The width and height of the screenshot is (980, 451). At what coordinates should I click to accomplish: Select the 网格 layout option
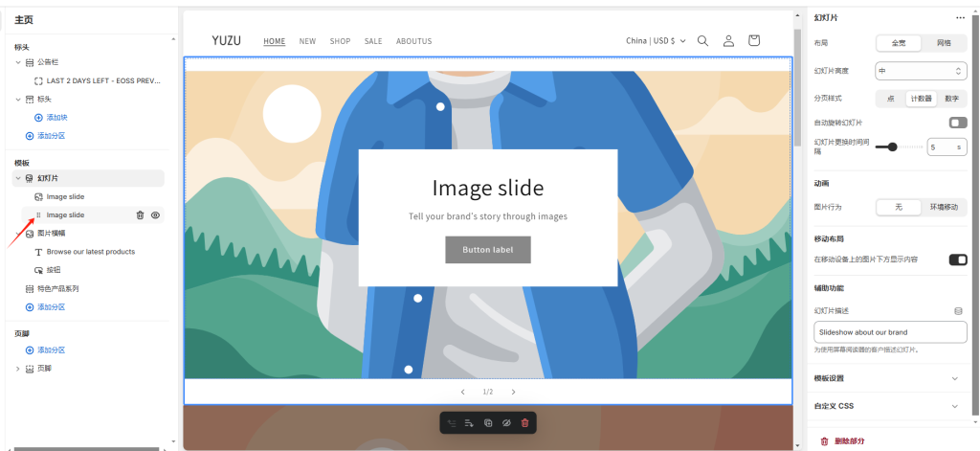[943, 43]
